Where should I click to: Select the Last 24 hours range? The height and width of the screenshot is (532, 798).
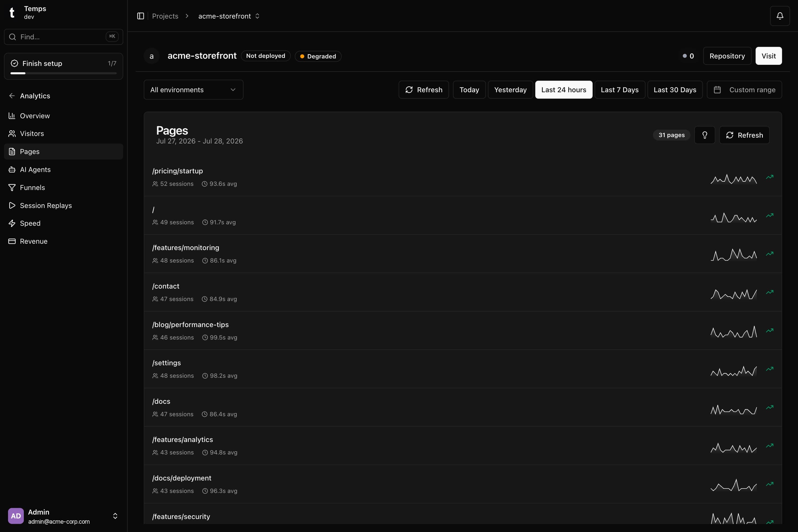pyautogui.click(x=564, y=89)
